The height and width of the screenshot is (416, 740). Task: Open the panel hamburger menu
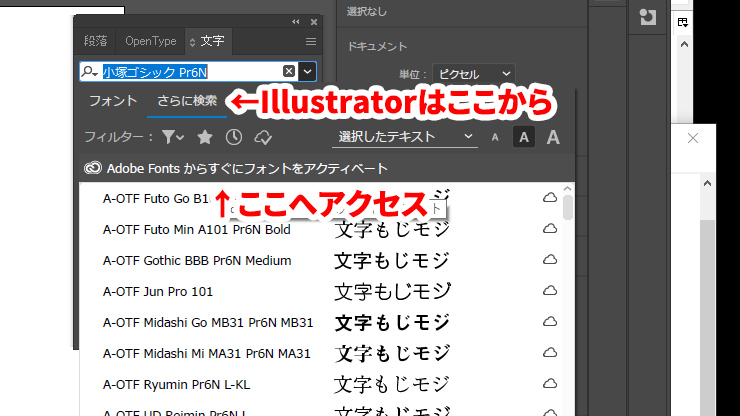[311, 42]
